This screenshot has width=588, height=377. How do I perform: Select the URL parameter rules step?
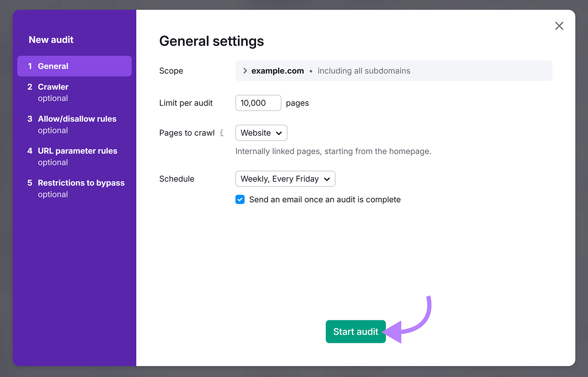click(77, 151)
